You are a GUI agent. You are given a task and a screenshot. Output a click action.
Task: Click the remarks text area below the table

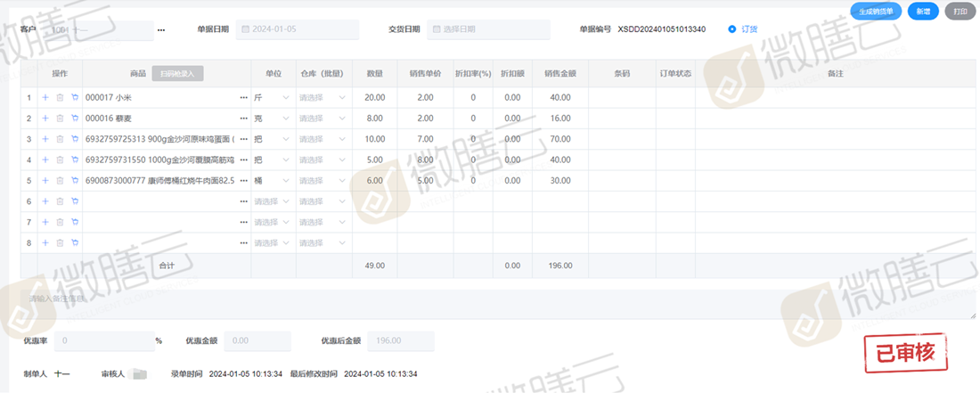click(x=499, y=304)
